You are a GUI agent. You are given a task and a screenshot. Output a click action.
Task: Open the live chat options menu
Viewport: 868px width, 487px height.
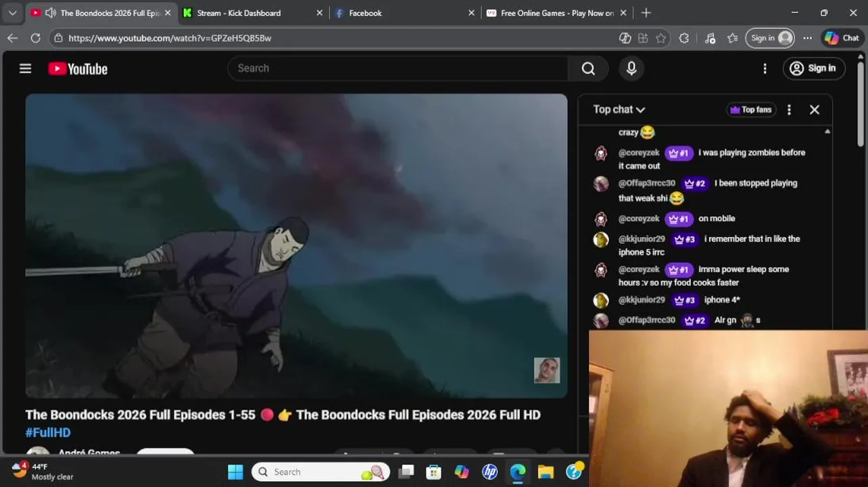(789, 110)
